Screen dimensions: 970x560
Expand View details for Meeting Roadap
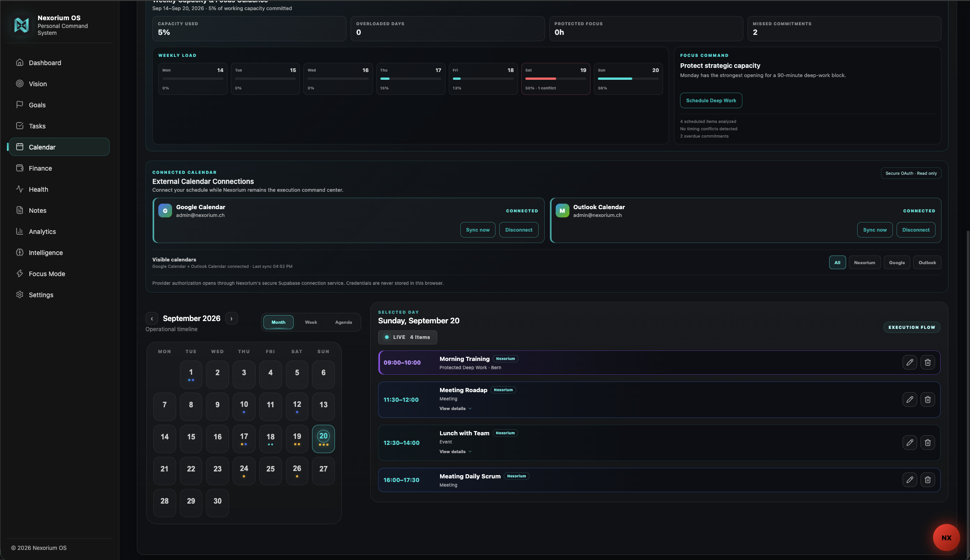[x=455, y=408]
